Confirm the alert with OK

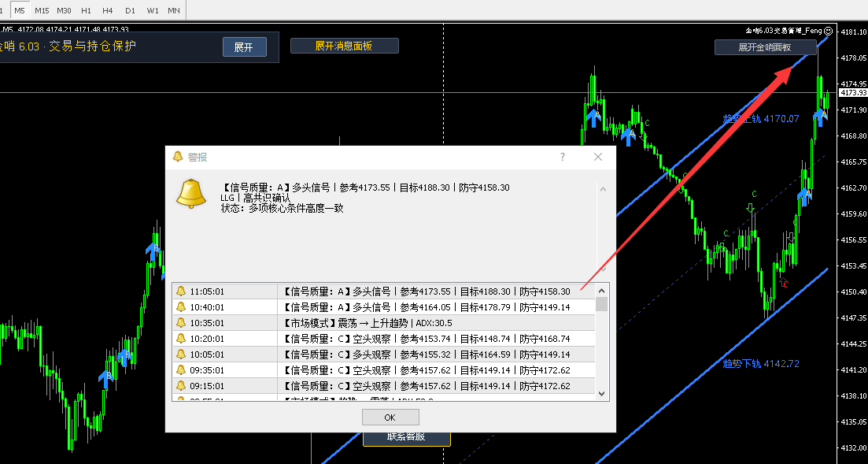(x=390, y=417)
